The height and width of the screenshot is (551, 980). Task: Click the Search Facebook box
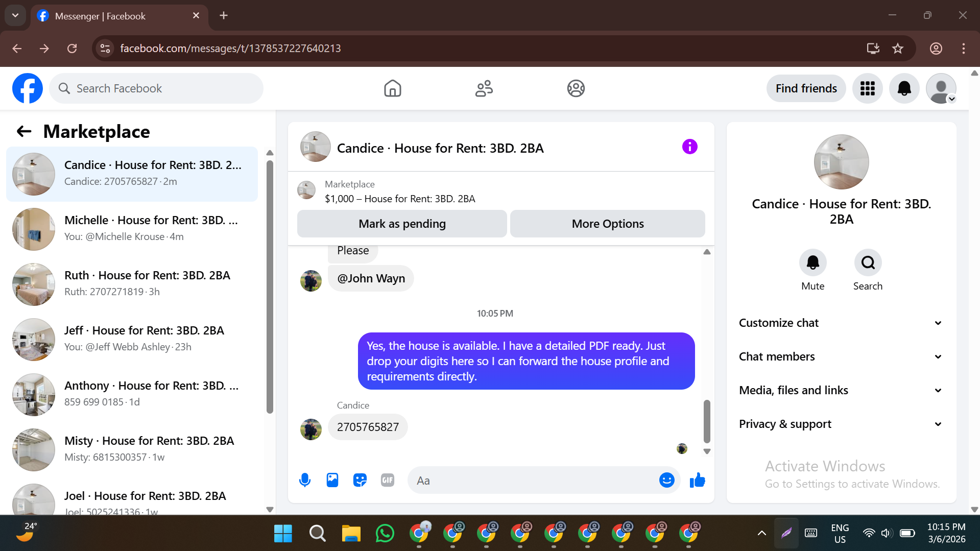click(x=156, y=88)
